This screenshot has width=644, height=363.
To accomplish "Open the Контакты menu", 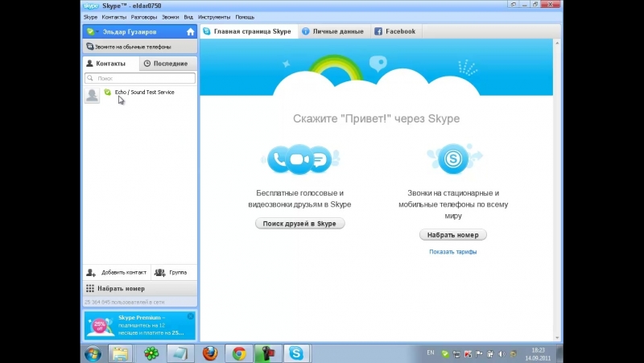I will pyautogui.click(x=114, y=17).
